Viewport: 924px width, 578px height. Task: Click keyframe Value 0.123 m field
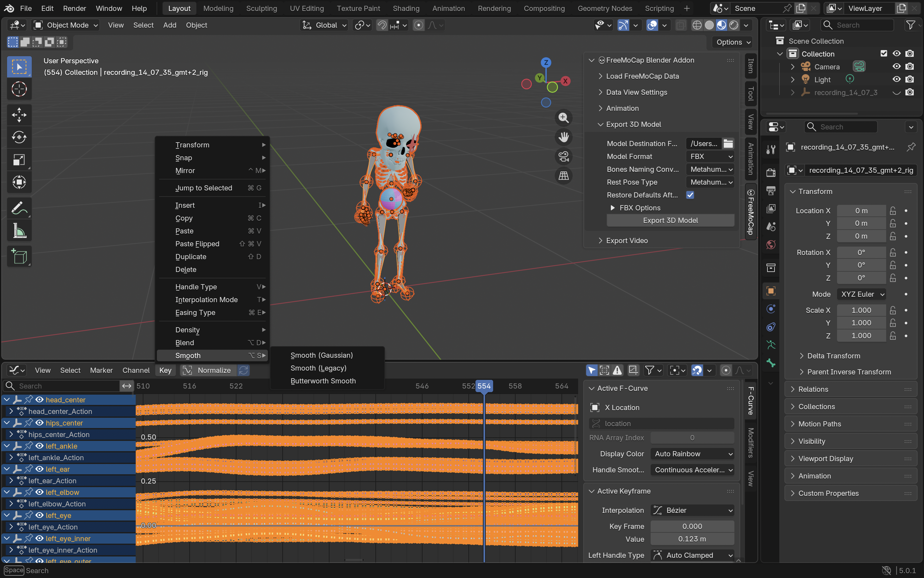point(692,539)
